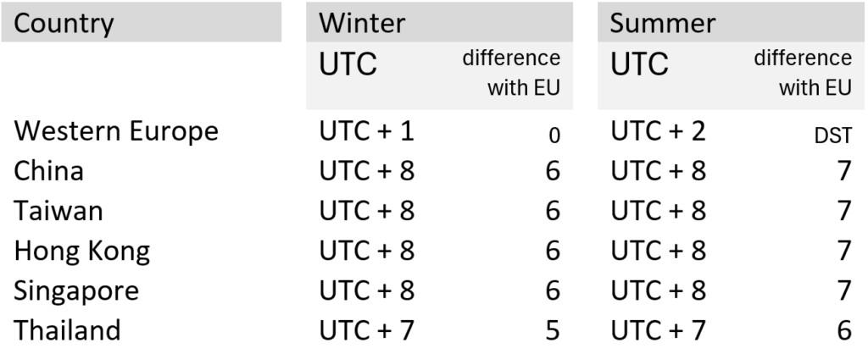
Task: Select the China country cell
Action: (48, 171)
